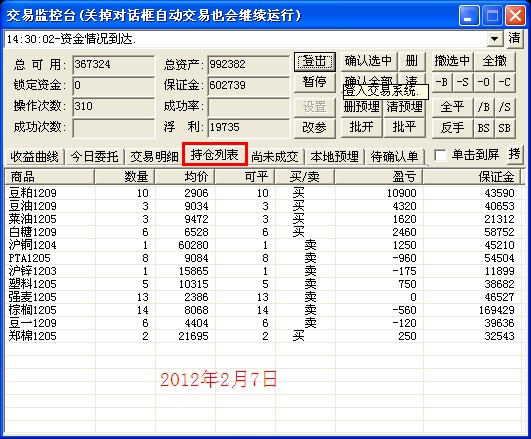
Task: Sort by the 数量 column header
Action: (x=125, y=177)
